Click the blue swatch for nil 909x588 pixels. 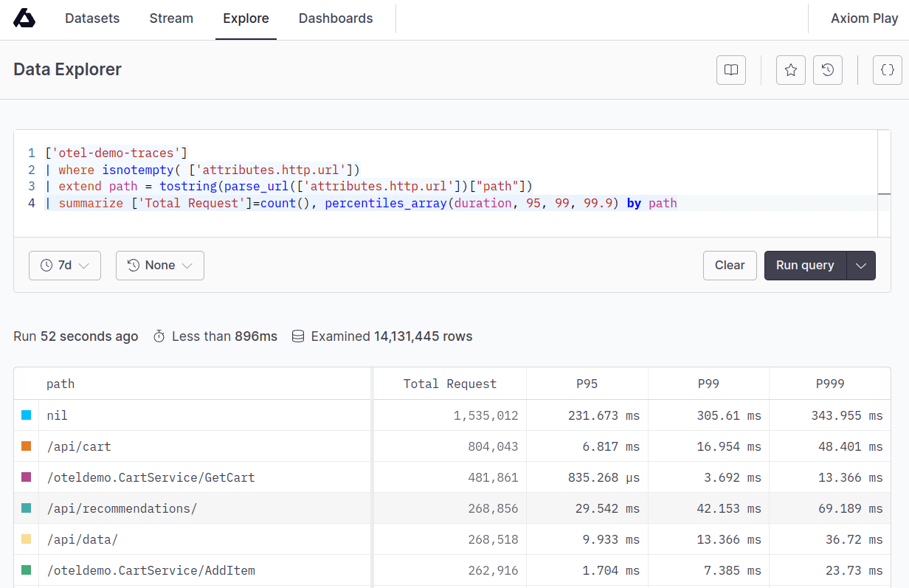click(x=27, y=415)
